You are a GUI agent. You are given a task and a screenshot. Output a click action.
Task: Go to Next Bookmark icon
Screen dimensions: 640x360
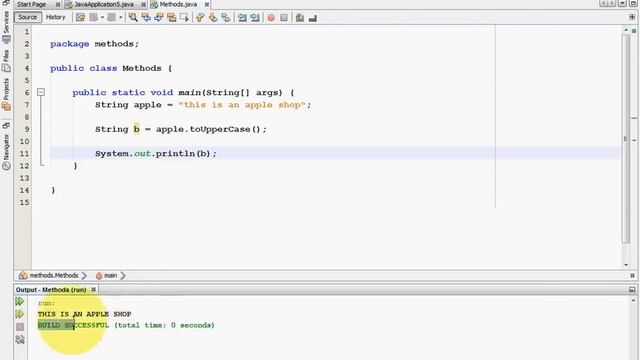click(213, 18)
